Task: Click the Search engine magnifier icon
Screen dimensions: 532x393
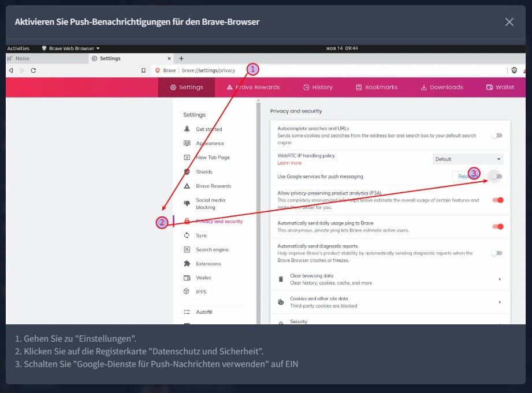Action: pyautogui.click(x=187, y=249)
